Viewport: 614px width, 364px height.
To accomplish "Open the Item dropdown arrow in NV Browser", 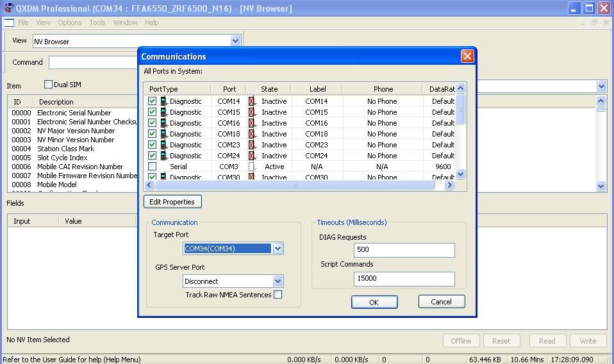I will click(x=601, y=86).
